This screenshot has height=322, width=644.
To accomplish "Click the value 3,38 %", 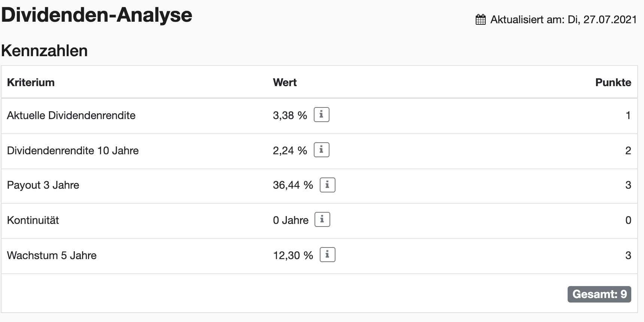I will click(x=290, y=115).
